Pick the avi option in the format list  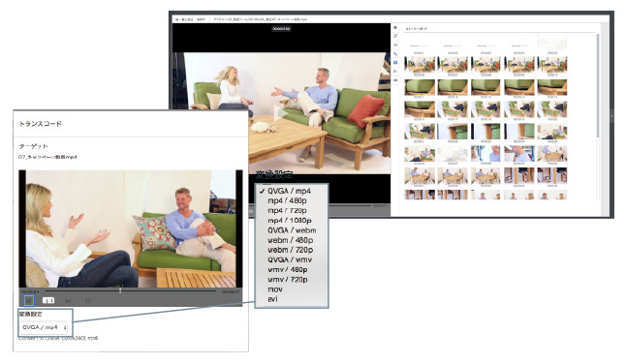272,299
